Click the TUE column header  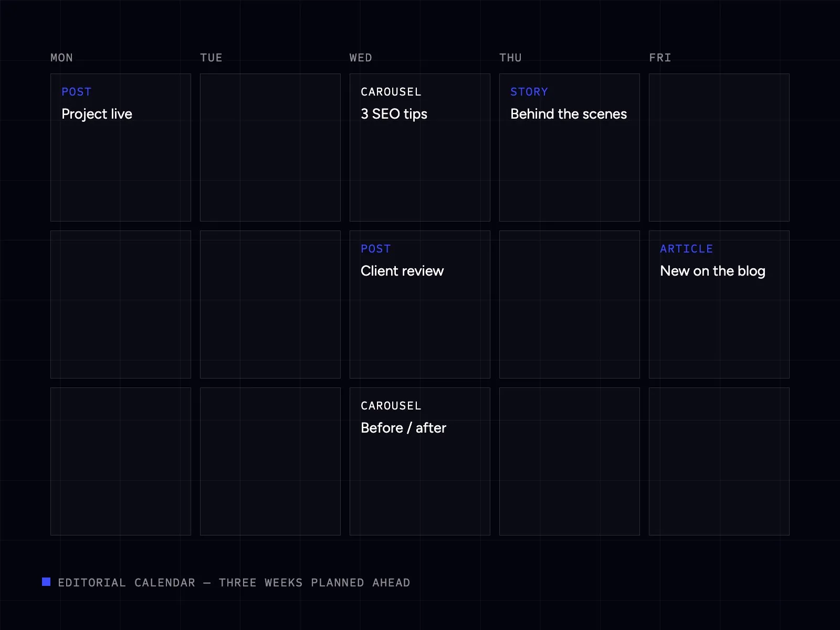tap(211, 58)
